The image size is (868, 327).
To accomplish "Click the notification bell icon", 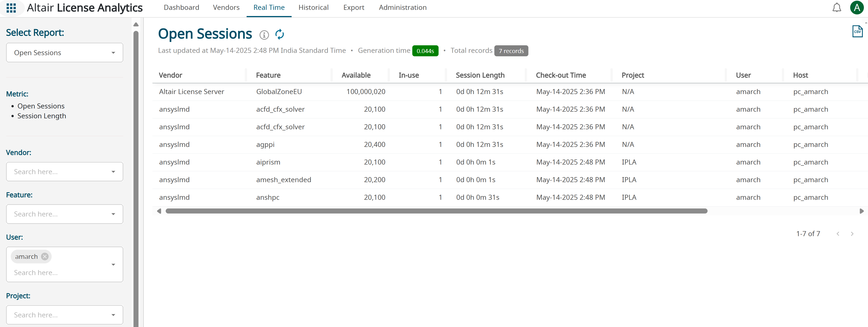I will pyautogui.click(x=837, y=7).
